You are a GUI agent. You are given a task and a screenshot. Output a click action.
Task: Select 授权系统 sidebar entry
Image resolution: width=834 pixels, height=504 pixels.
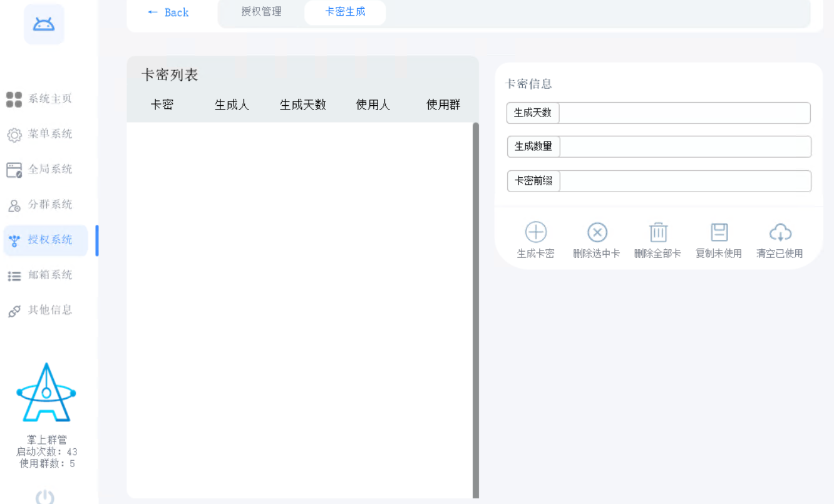[x=45, y=240]
